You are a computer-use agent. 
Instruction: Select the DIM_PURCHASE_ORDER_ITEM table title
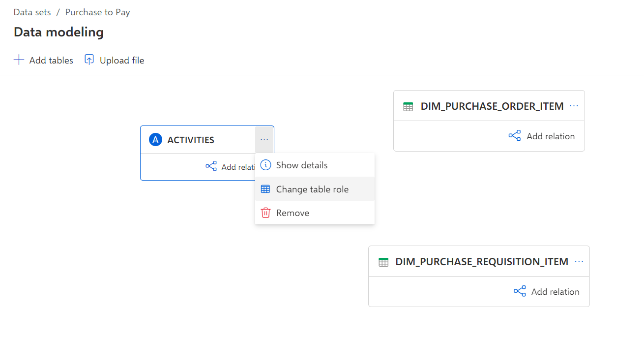492,106
